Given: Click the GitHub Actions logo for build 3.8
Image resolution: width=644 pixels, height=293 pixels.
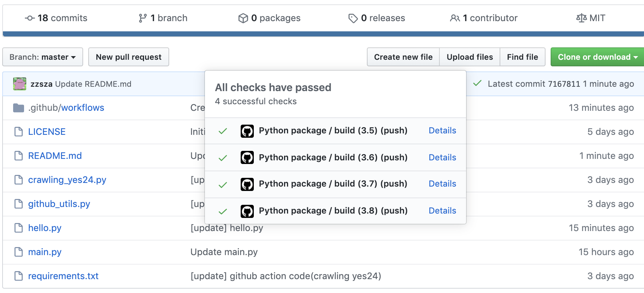Looking at the screenshot, I should pos(247,211).
